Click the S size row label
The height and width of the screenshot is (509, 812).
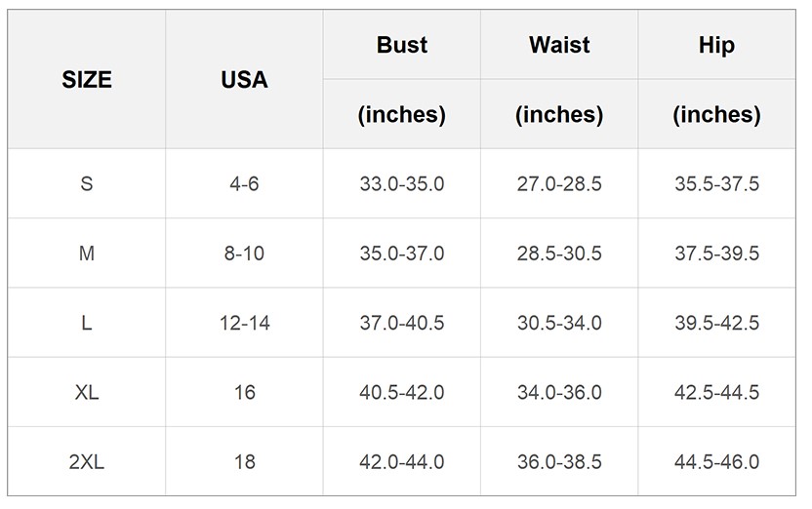tap(87, 183)
